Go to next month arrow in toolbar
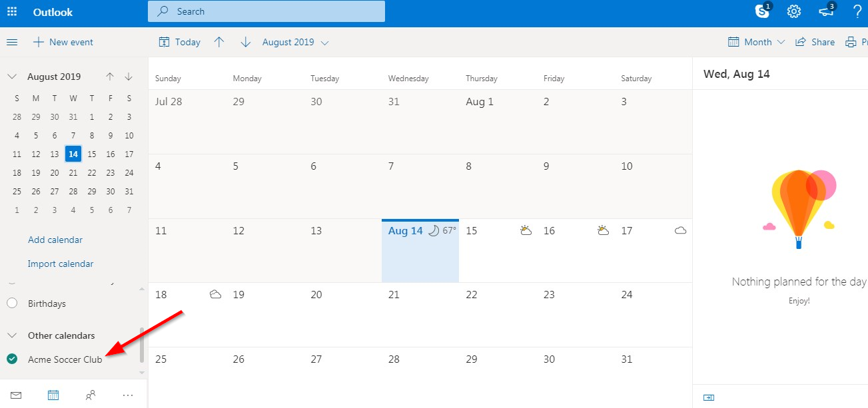Screen dimensions: 868x408 [246, 42]
